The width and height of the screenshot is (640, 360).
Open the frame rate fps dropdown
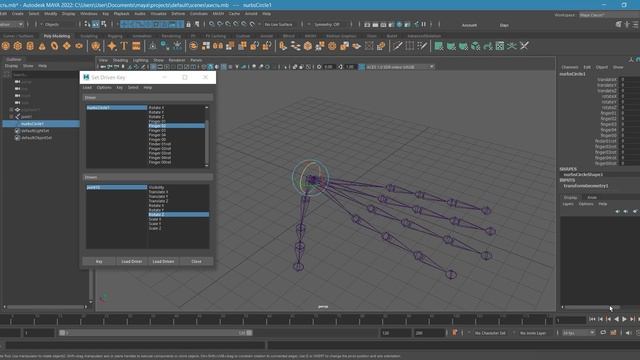pos(579,333)
